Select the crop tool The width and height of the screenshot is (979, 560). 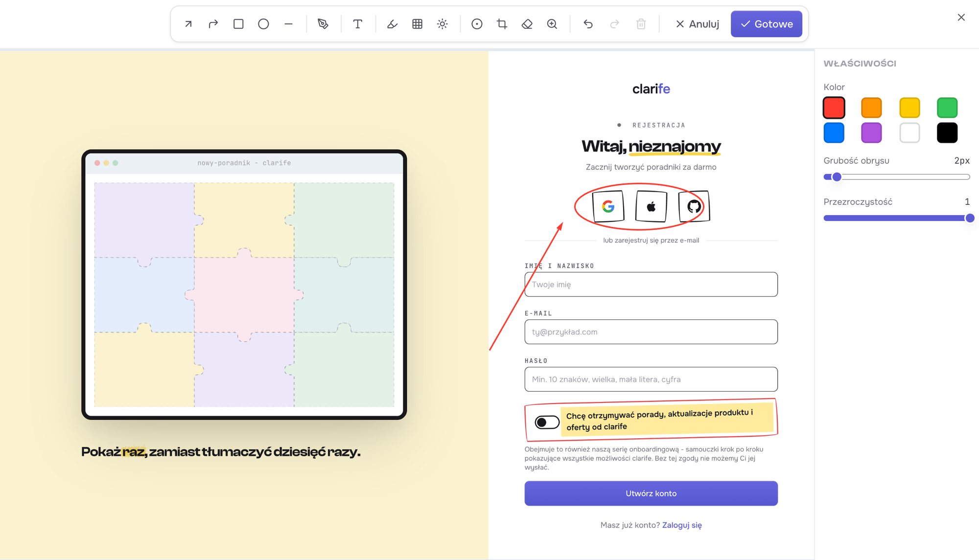click(502, 24)
